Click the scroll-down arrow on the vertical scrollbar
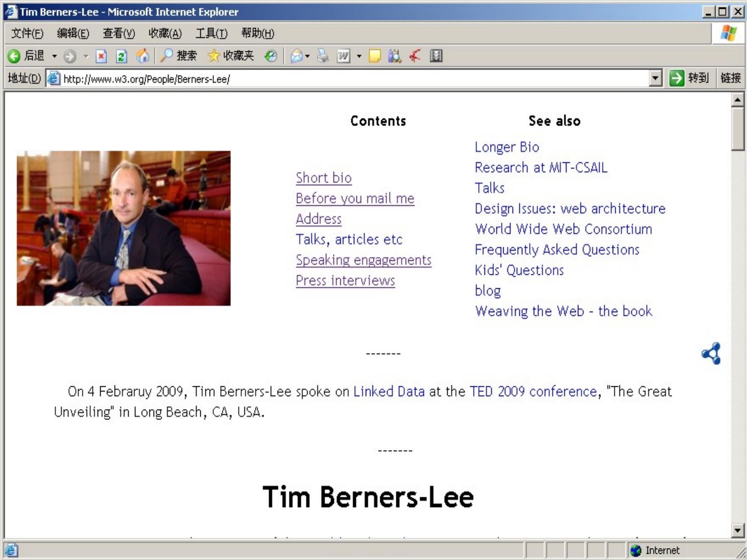The image size is (747, 560). [x=738, y=530]
